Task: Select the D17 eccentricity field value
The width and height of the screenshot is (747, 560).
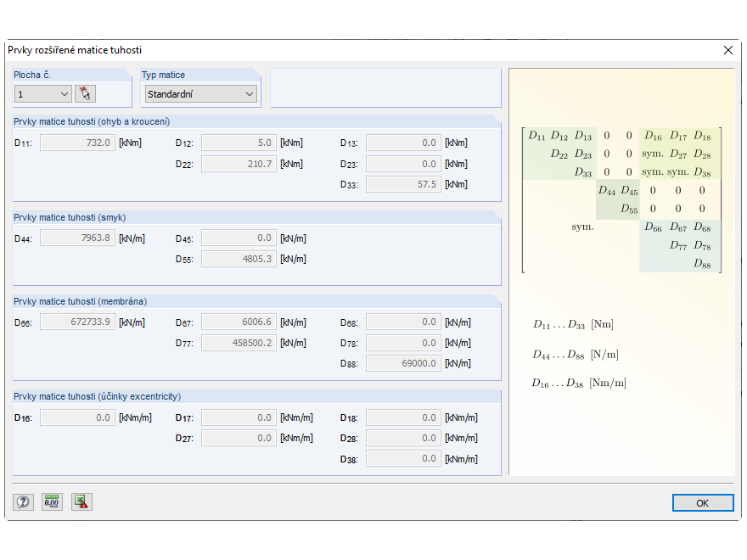Action: (x=239, y=417)
